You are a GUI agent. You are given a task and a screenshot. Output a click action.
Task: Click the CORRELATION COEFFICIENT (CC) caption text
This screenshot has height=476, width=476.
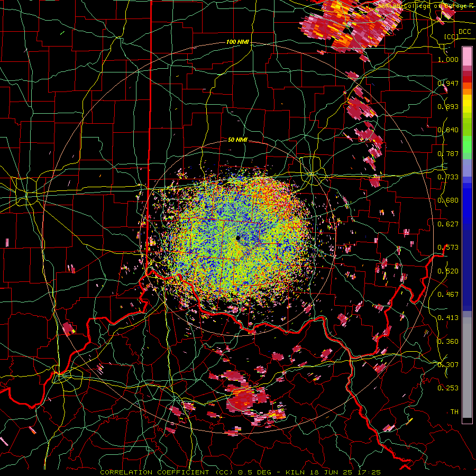click(x=167, y=472)
